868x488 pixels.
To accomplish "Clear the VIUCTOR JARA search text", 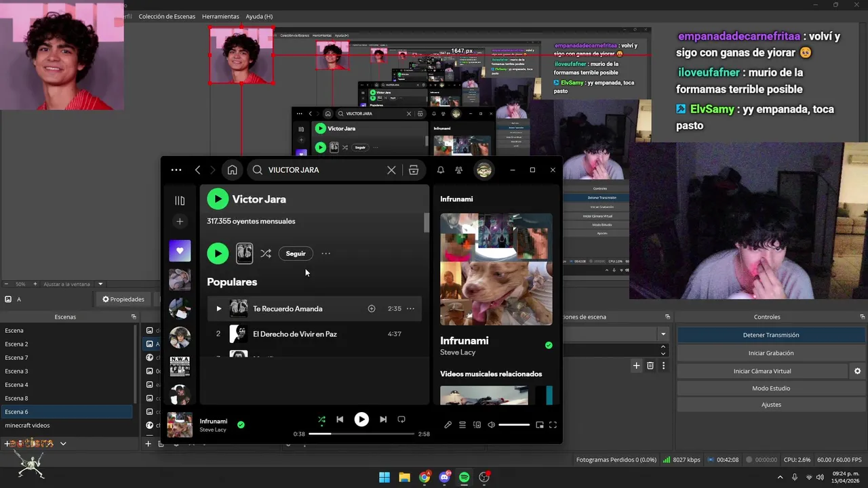I will (x=391, y=170).
